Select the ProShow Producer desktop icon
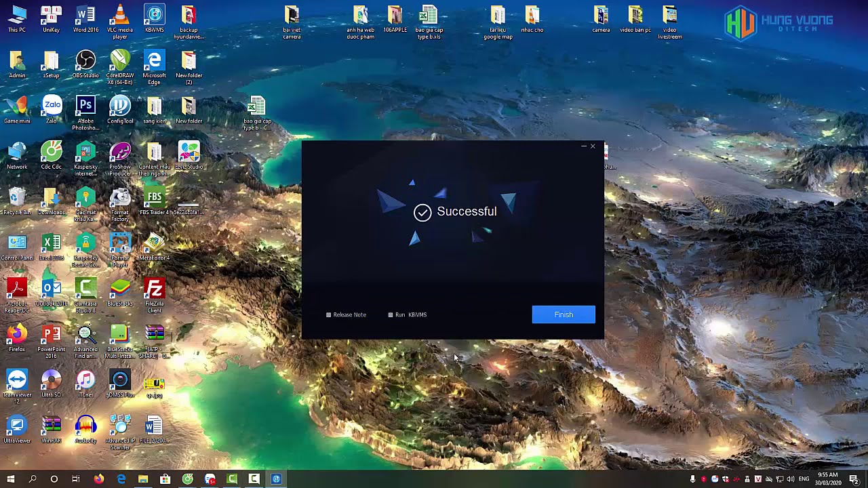The height and width of the screenshot is (488, 868). coord(120,159)
